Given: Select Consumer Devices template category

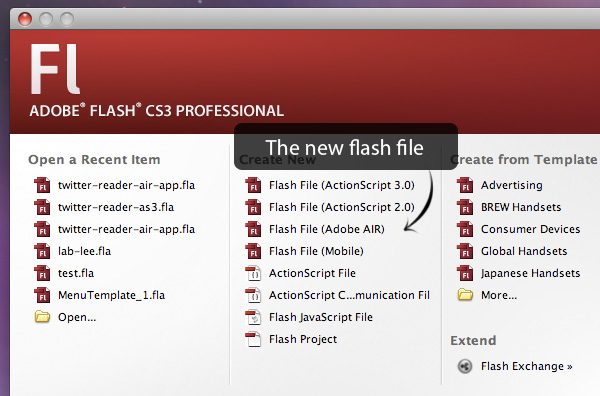Looking at the screenshot, I should [530, 229].
